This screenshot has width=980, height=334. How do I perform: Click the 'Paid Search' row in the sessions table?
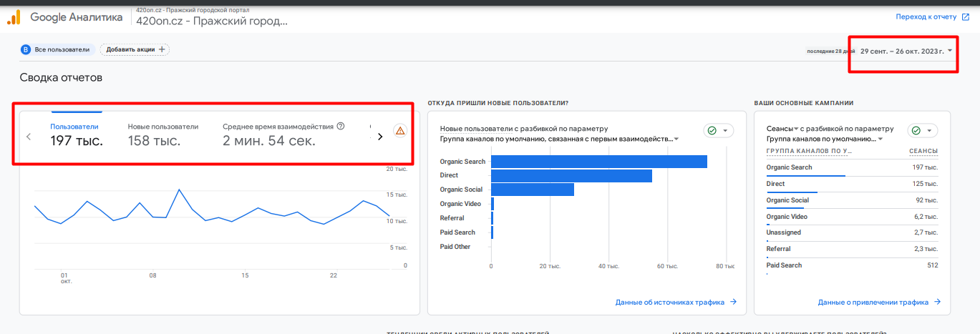852,265
